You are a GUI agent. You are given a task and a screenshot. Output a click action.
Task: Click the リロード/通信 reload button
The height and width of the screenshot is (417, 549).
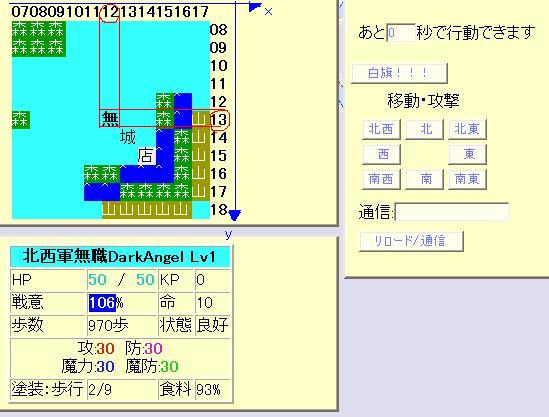click(411, 241)
